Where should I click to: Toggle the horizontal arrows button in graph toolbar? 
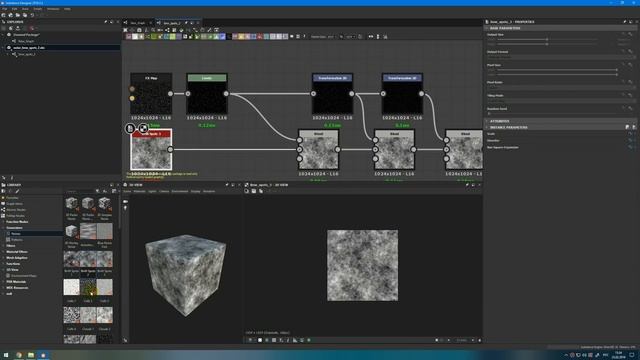point(371,36)
